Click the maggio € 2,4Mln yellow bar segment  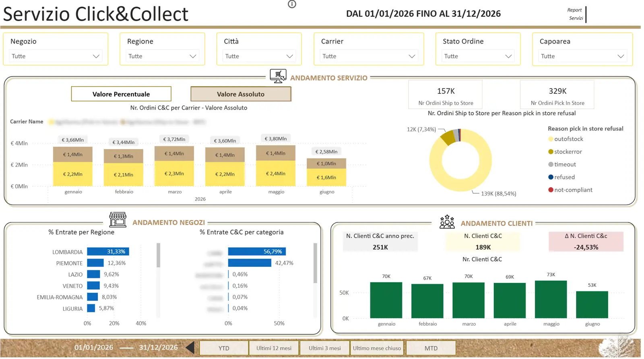click(x=276, y=173)
